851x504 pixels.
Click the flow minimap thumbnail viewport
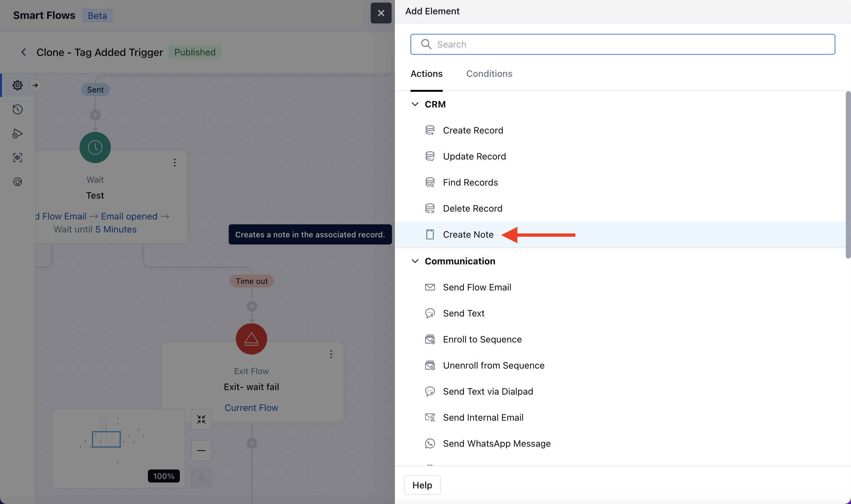click(106, 439)
